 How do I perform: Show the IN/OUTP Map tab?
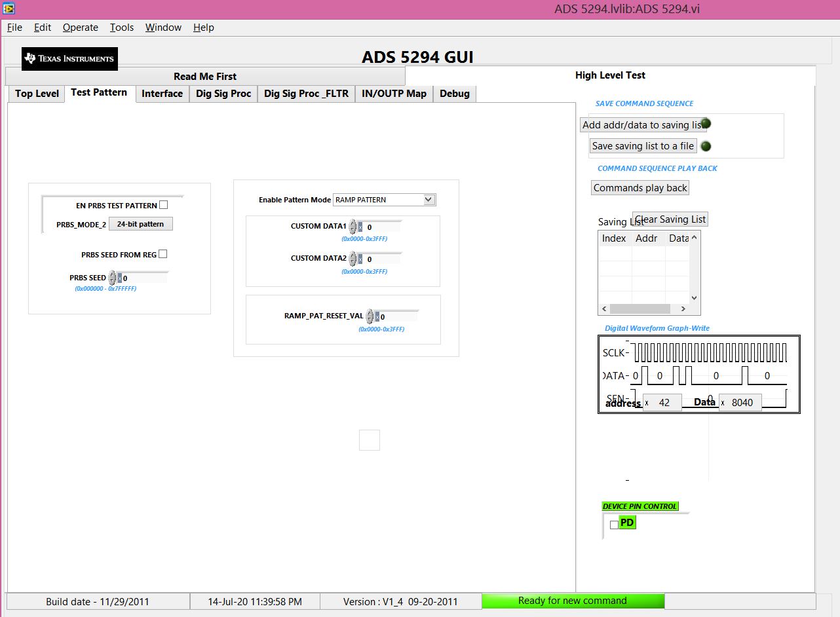(x=394, y=94)
